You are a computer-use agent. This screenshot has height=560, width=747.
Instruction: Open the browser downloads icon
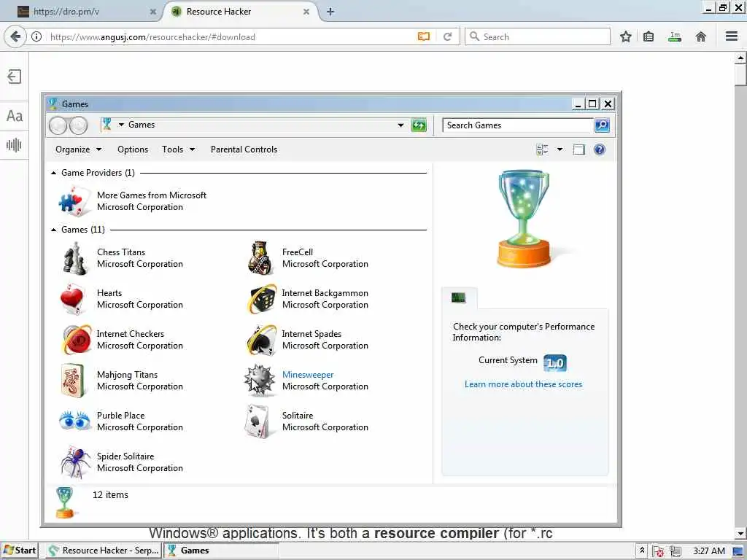(x=675, y=36)
